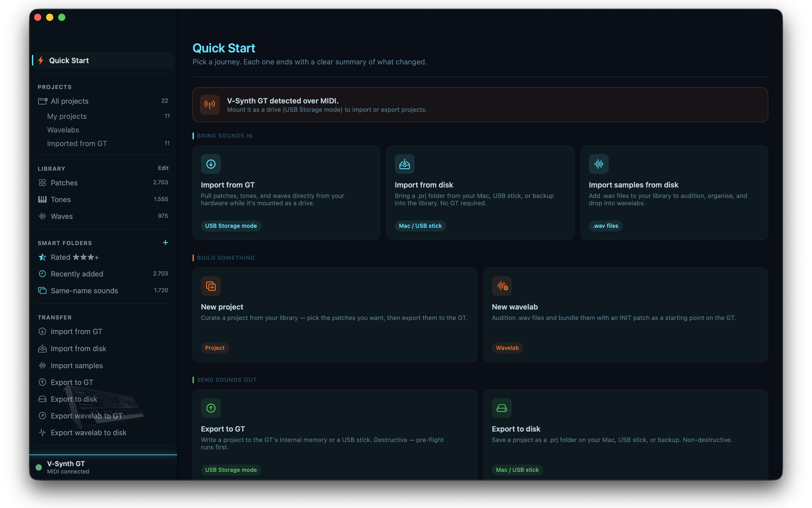
Task: Click the New wavelab card title
Action: pos(515,307)
